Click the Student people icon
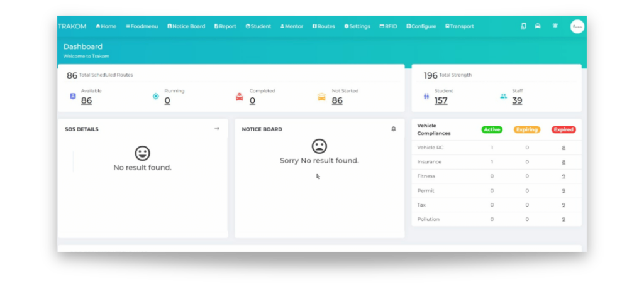This screenshot has height=287, width=644. point(426,97)
